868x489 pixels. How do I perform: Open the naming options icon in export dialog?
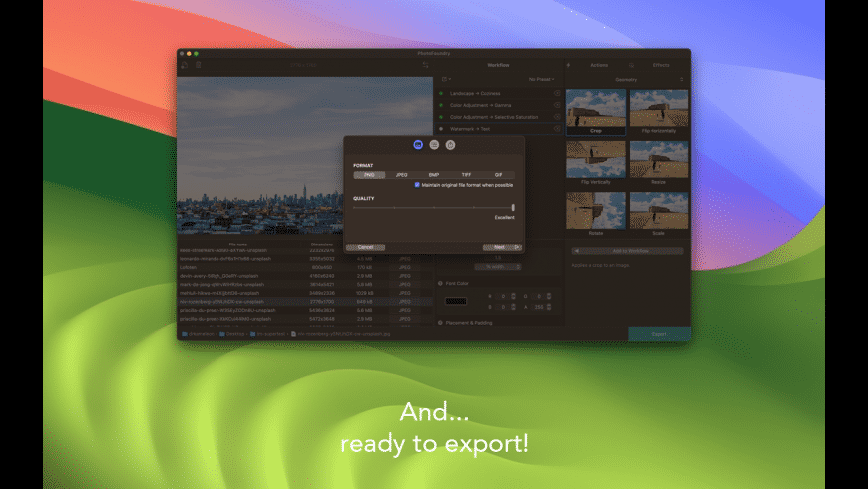pos(434,145)
